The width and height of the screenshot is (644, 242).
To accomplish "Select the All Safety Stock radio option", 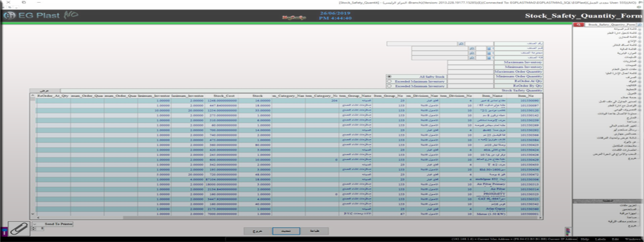I will pyautogui.click(x=389, y=77).
